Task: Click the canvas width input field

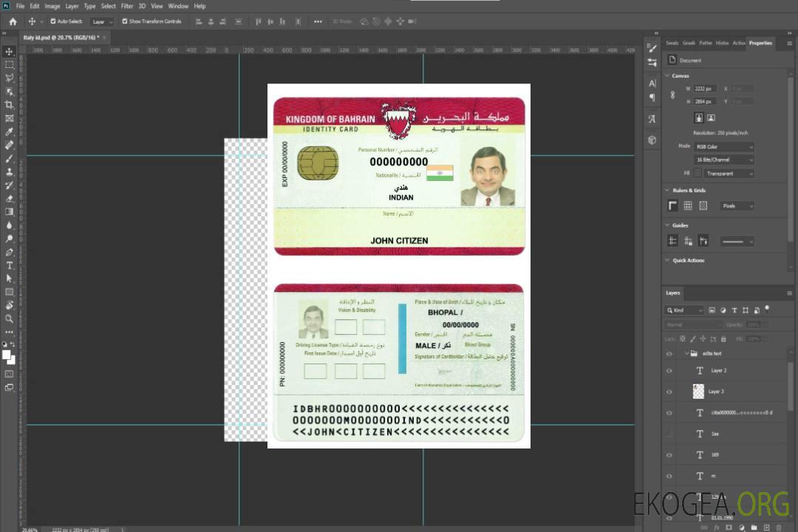Action: pyautogui.click(x=705, y=89)
